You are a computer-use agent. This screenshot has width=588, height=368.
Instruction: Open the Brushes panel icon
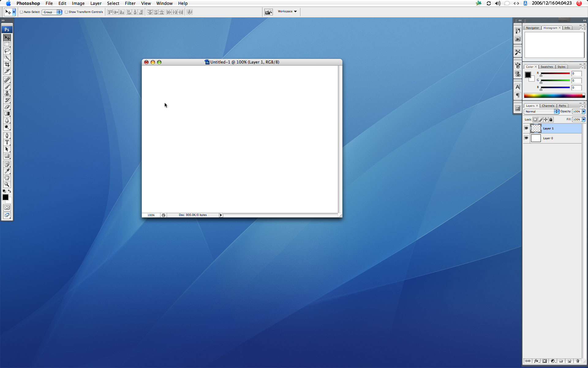click(x=518, y=65)
